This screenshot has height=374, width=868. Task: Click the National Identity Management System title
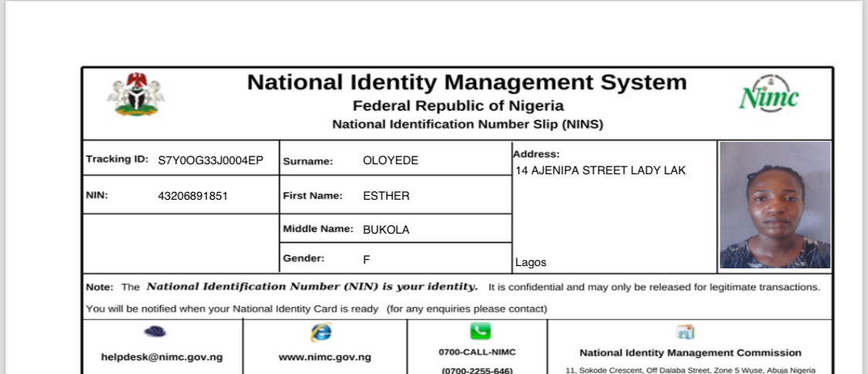466,82
